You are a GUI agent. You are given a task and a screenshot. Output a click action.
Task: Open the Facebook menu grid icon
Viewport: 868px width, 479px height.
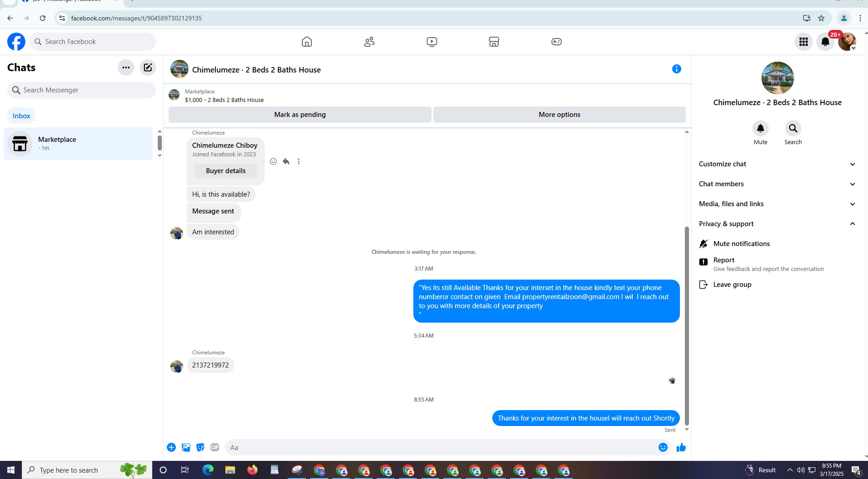click(x=804, y=42)
